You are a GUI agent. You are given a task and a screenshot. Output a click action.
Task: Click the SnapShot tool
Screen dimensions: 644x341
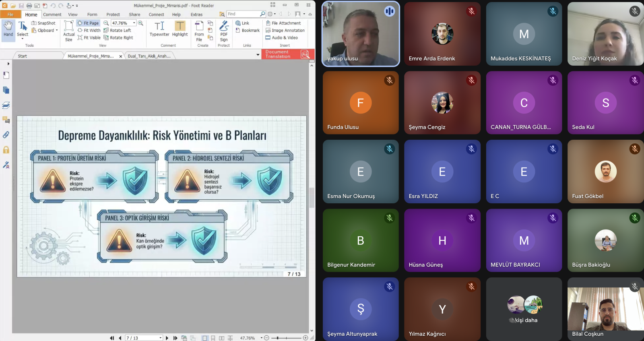pyautogui.click(x=43, y=23)
